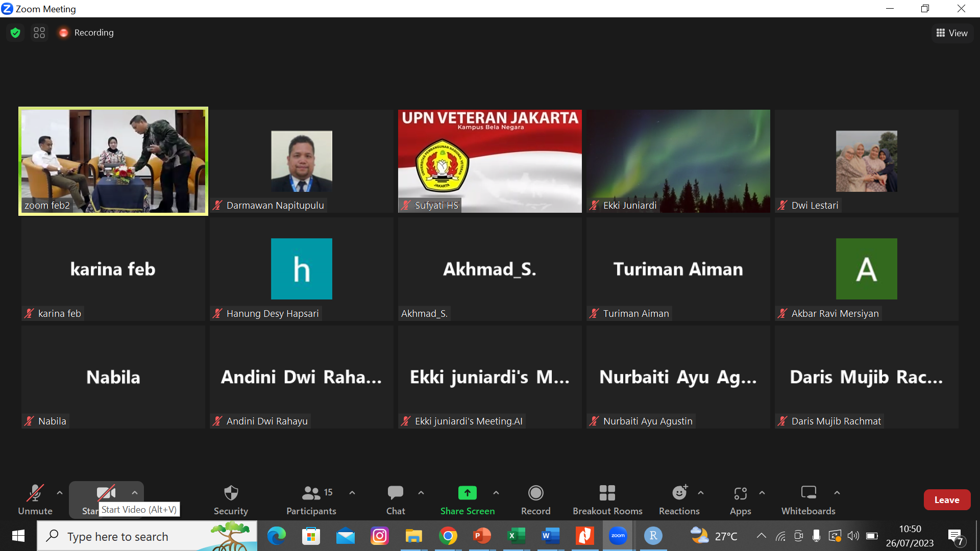The height and width of the screenshot is (551, 980).
Task: Open the R app from the taskbar
Action: pos(653,536)
